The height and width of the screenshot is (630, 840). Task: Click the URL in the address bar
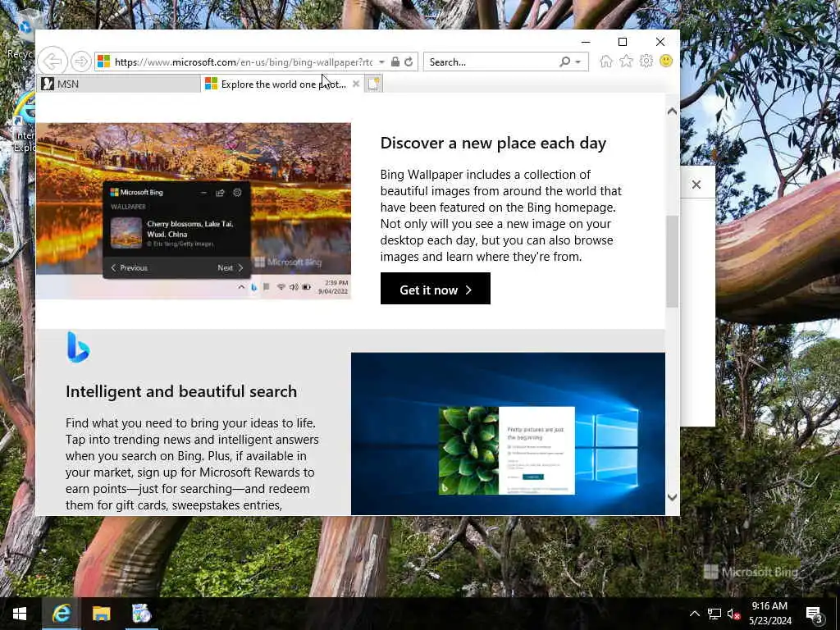coord(243,62)
